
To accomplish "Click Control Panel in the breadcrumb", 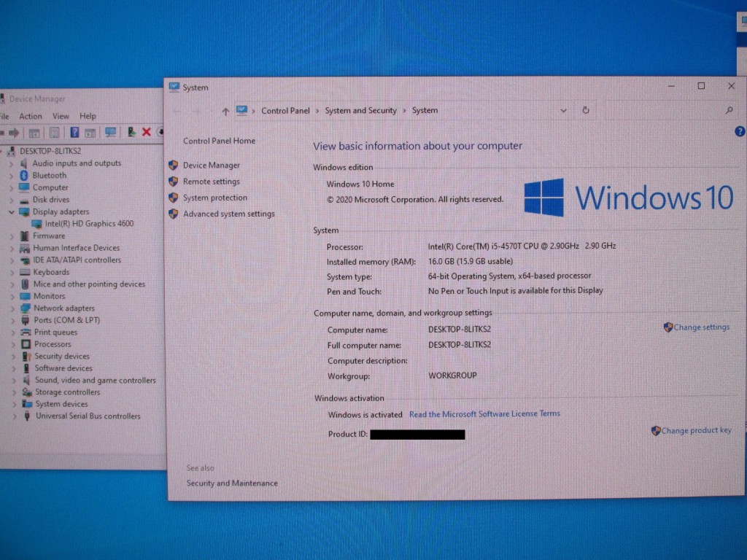I will coord(285,111).
